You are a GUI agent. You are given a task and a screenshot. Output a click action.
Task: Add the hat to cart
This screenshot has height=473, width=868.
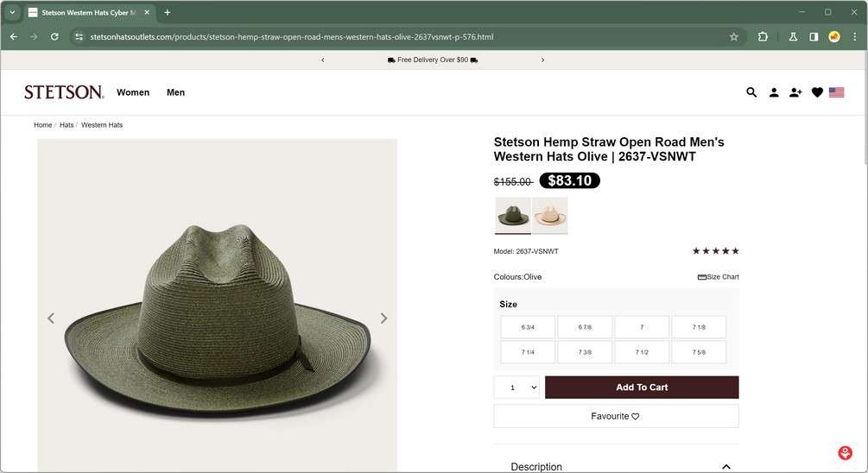pyautogui.click(x=642, y=388)
